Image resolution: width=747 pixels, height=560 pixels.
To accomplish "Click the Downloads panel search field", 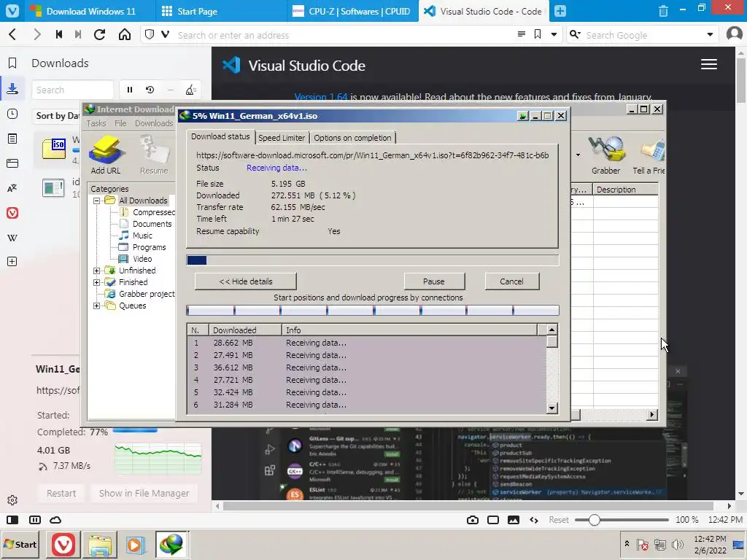I will (73, 90).
